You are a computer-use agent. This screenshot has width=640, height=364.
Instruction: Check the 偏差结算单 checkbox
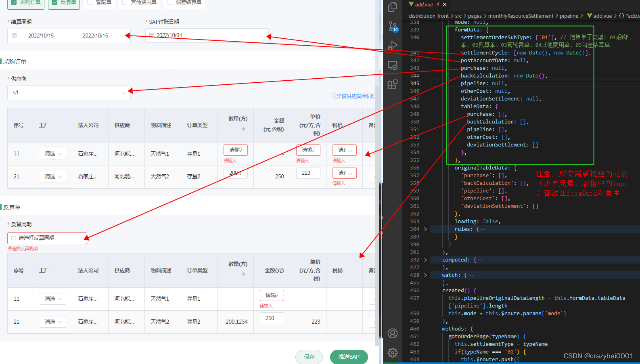170,2
